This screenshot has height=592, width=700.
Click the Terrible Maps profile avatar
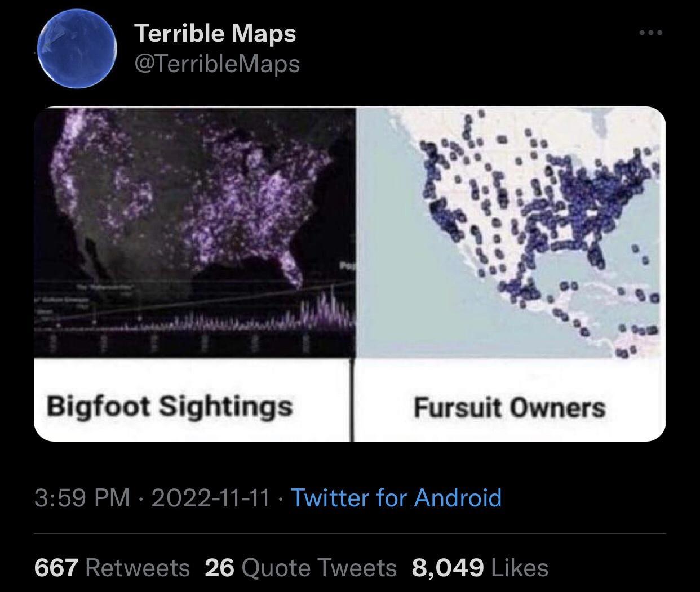point(79,48)
